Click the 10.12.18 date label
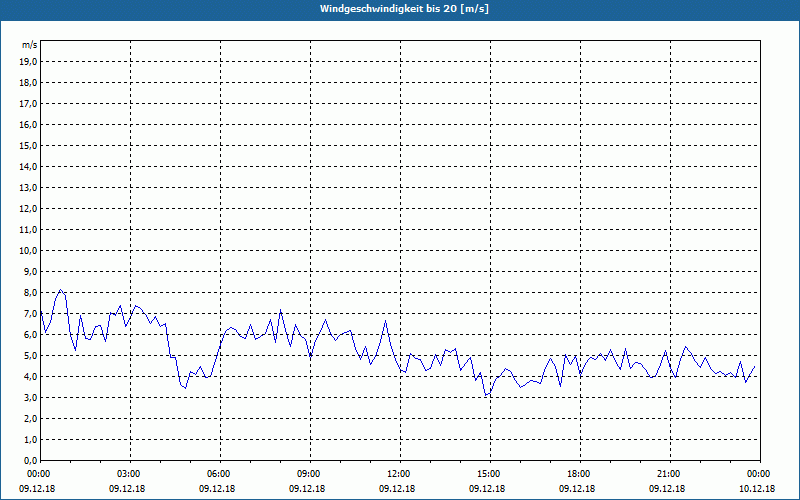 tap(757, 489)
